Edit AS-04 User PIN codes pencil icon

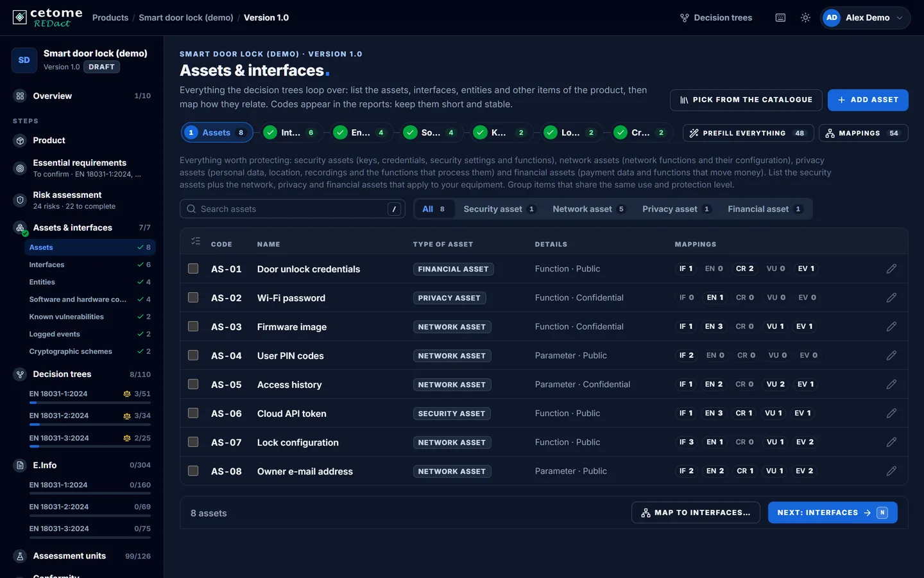pyautogui.click(x=891, y=356)
